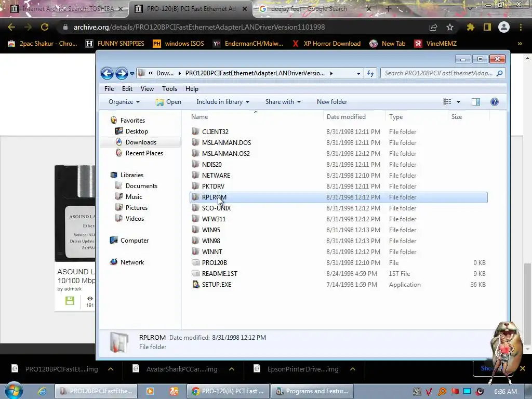Sort by the Type column header
Image resolution: width=532 pixels, height=399 pixels.
tap(395, 117)
